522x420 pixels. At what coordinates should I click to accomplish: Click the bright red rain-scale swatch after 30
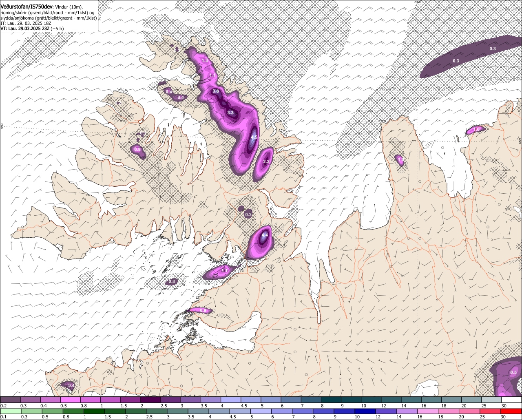pos(511,411)
